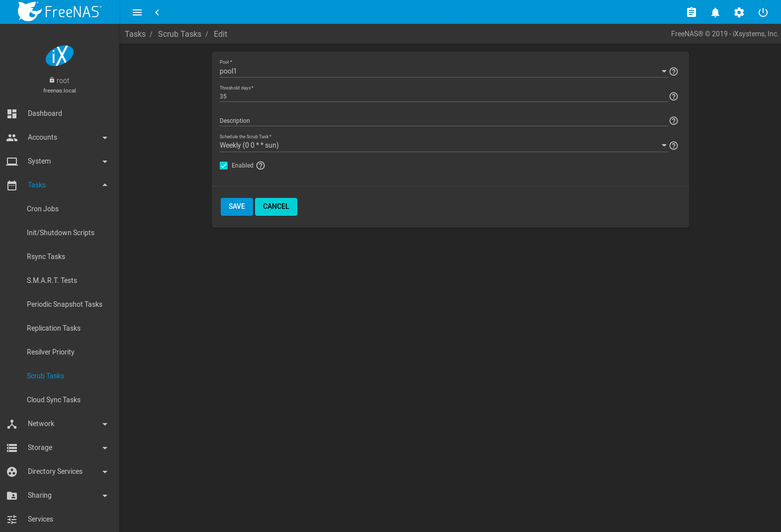
Task: Click the Description input field
Action: coord(444,121)
